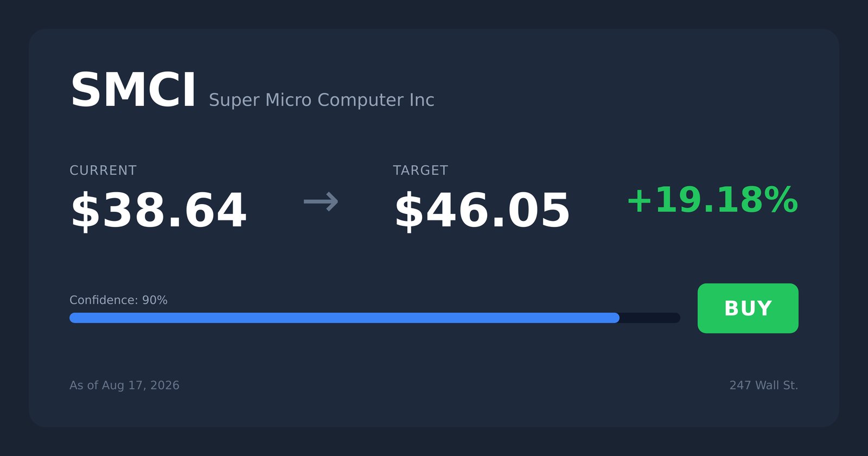Click the dollar sign of target price

409,211
